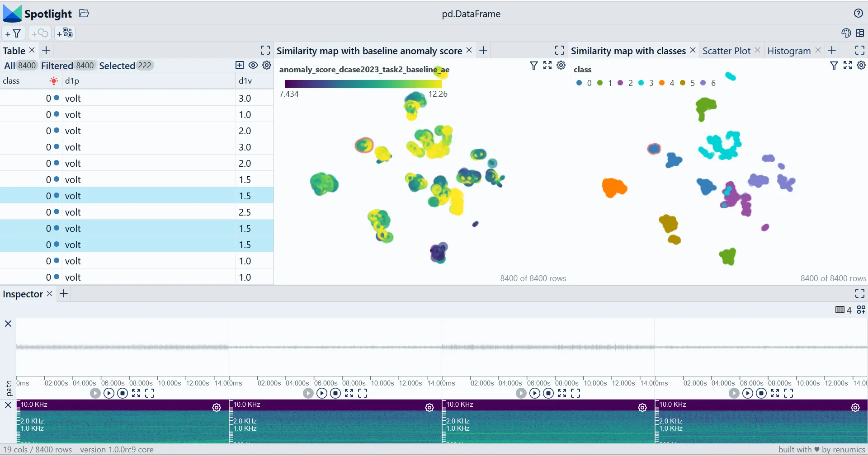
Task: Play the second audio waveform
Action: [322, 393]
